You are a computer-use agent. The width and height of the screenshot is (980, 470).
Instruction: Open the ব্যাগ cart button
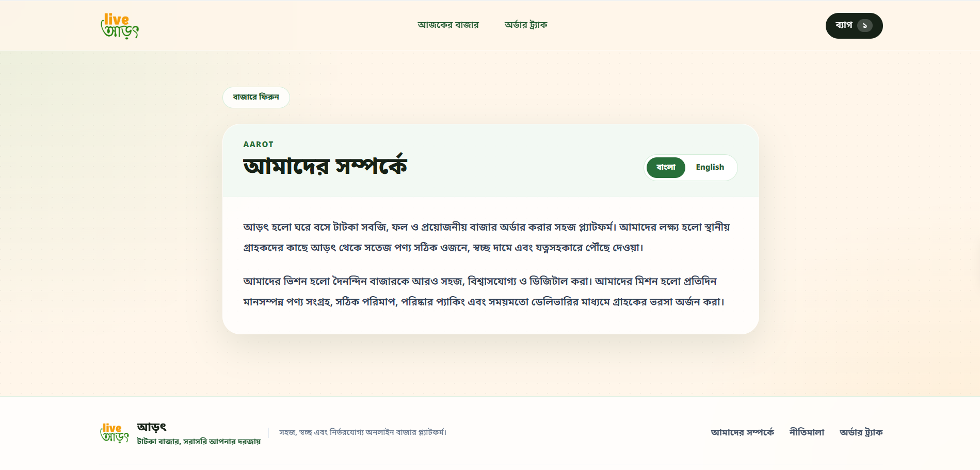pyautogui.click(x=854, y=26)
